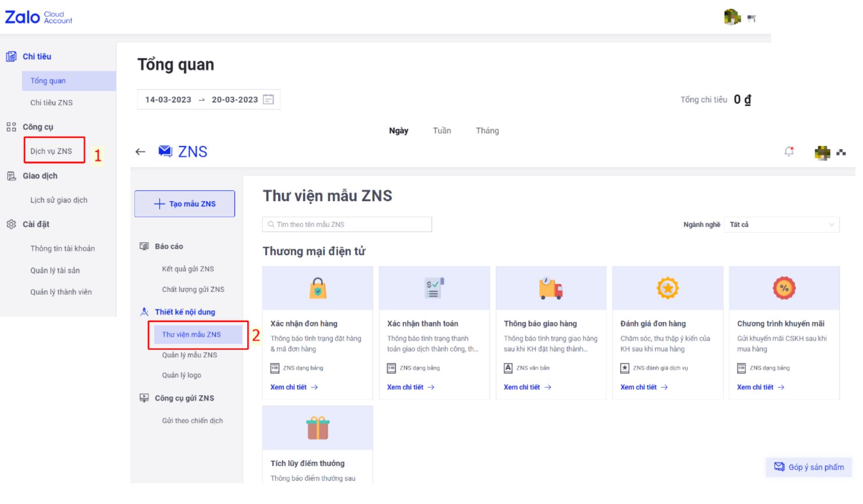Image resolution: width=863 pixels, height=504 pixels.
Task: Click the user avatar in ZNS header
Action: [822, 152]
